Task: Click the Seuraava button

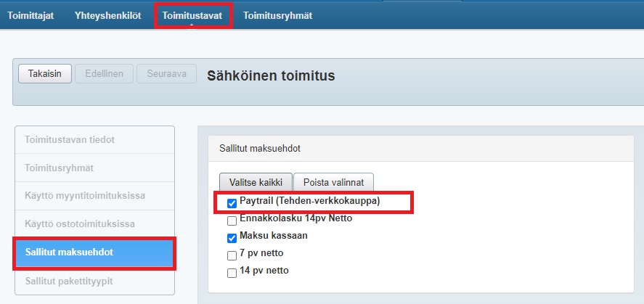Action: pos(167,74)
